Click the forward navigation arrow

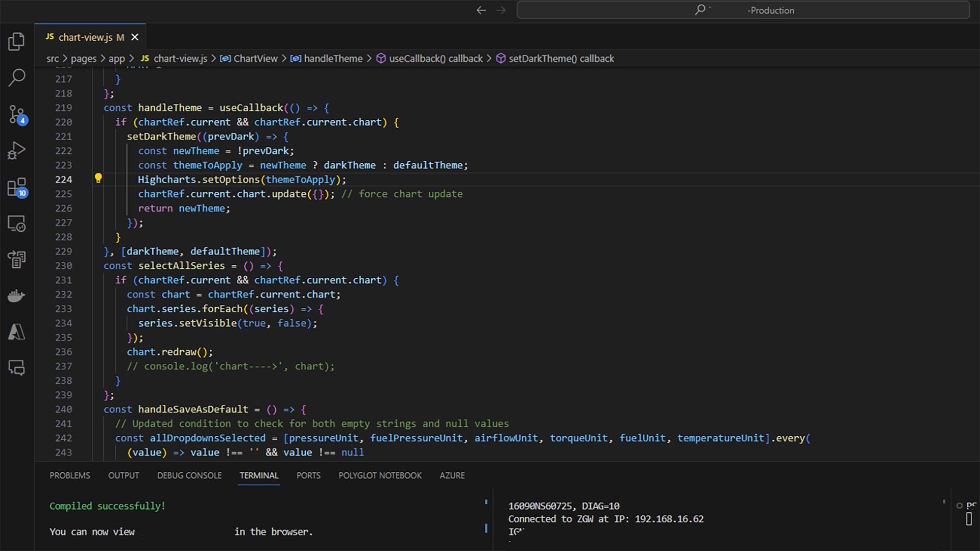501,10
